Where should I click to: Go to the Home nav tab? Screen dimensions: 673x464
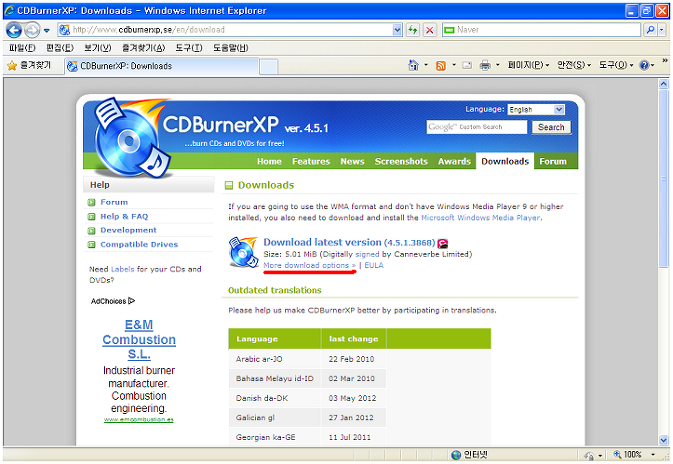point(269,161)
